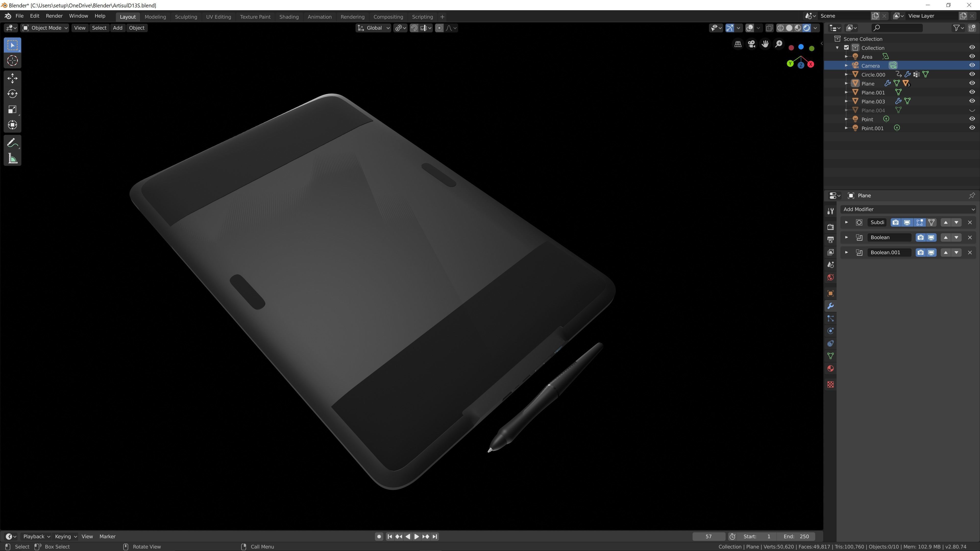Toggle Boolean.001 modifier render visibility
The image size is (980, 551).
[920, 253]
